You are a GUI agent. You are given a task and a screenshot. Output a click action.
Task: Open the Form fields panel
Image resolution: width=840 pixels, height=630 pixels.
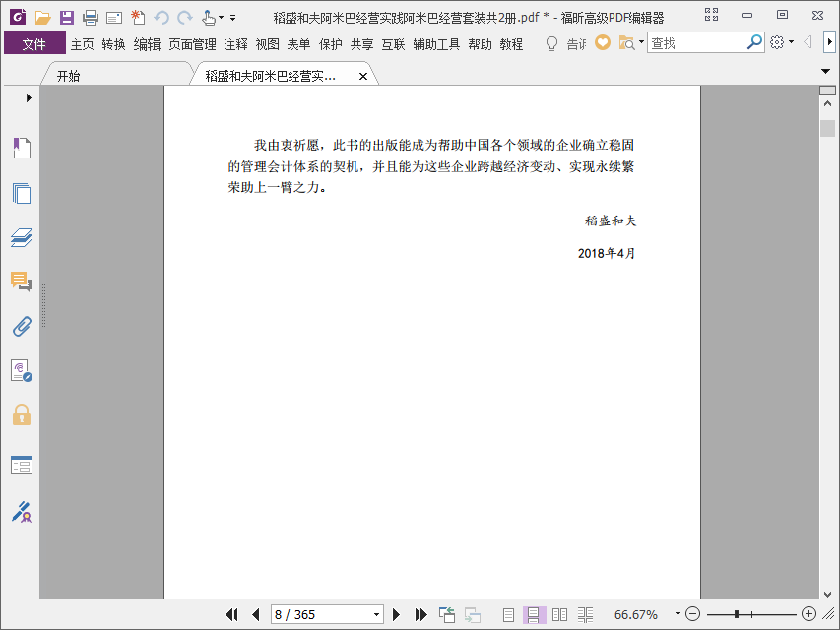coord(22,465)
